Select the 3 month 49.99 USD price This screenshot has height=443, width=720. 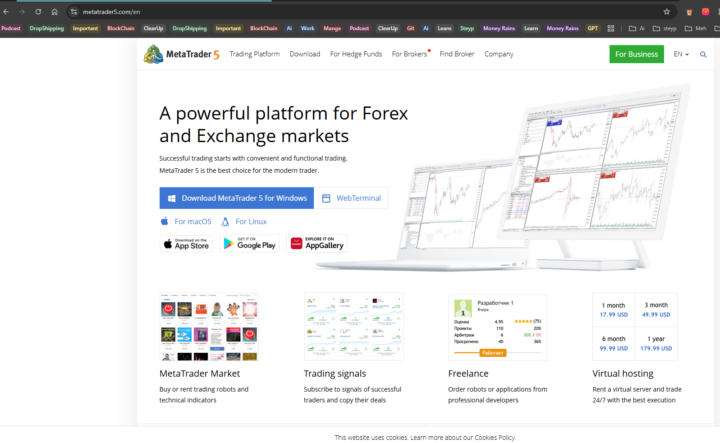(656, 310)
